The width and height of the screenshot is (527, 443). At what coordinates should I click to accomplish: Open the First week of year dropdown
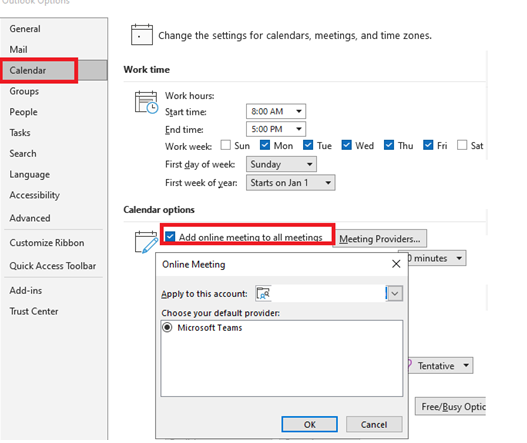point(290,183)
